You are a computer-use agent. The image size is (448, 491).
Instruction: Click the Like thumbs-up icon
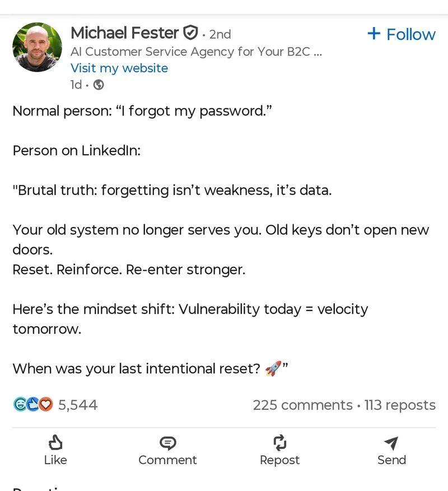coord(55,443)
